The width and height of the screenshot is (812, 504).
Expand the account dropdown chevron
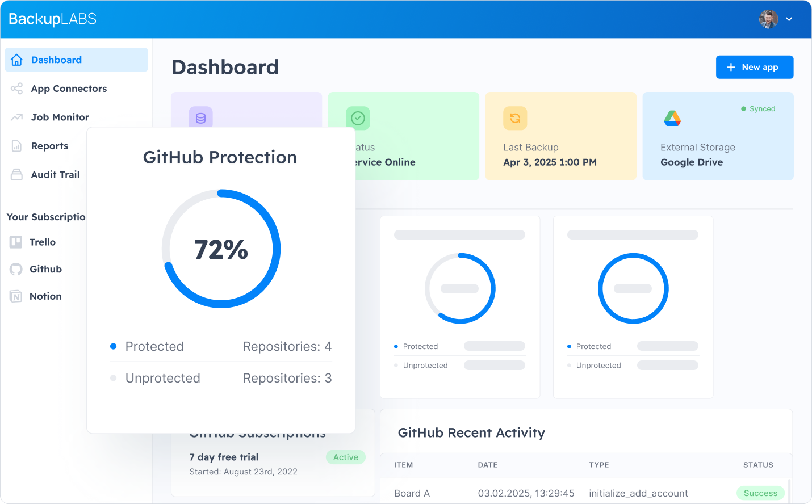pyautogui.click(x=789, y=19)
